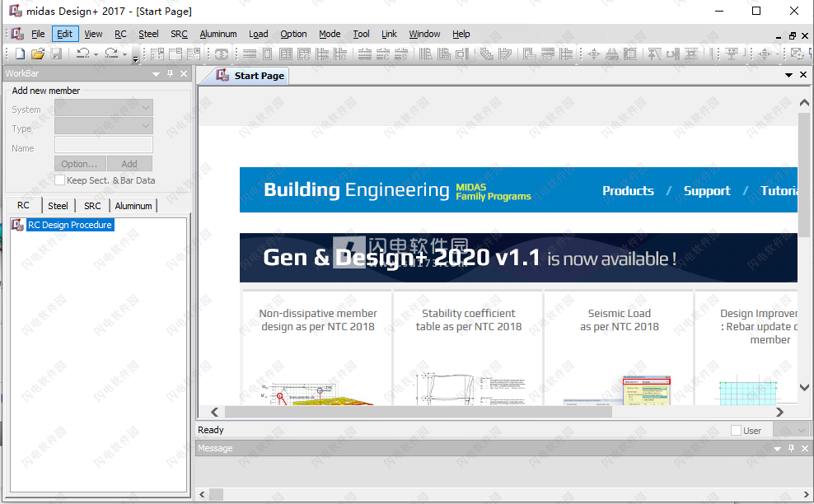Viewport: 814px width, 504px height.
Task: Close the Message panel
Action: 805,448
